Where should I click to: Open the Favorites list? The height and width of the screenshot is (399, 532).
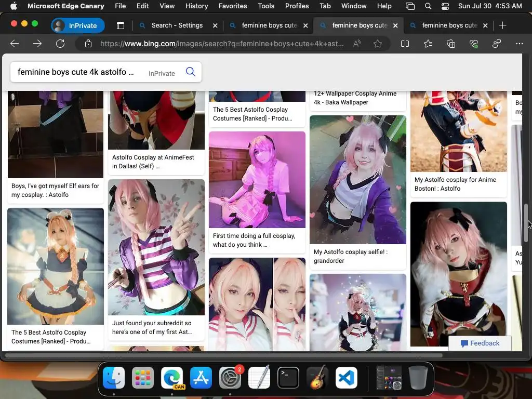click(x=428, y=44)
